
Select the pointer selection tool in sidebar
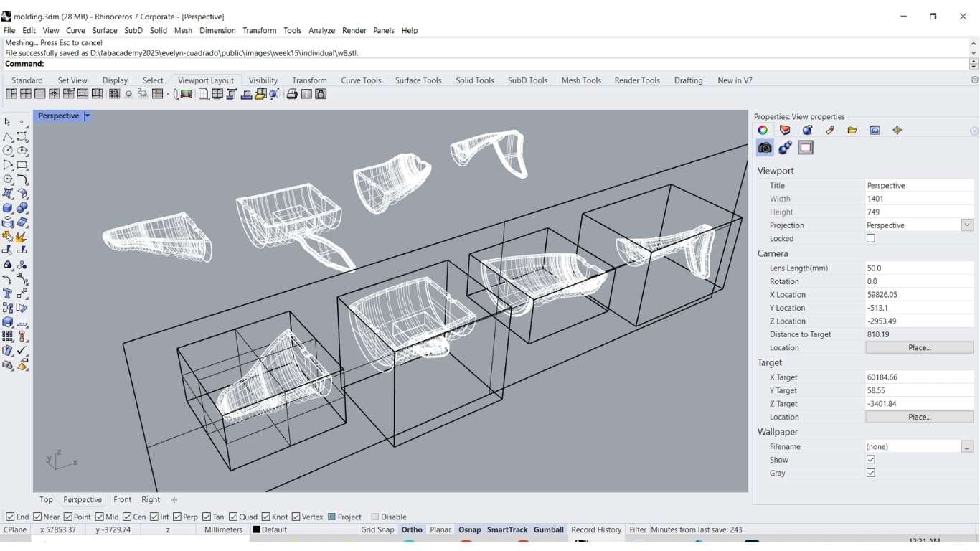point(7,122)
